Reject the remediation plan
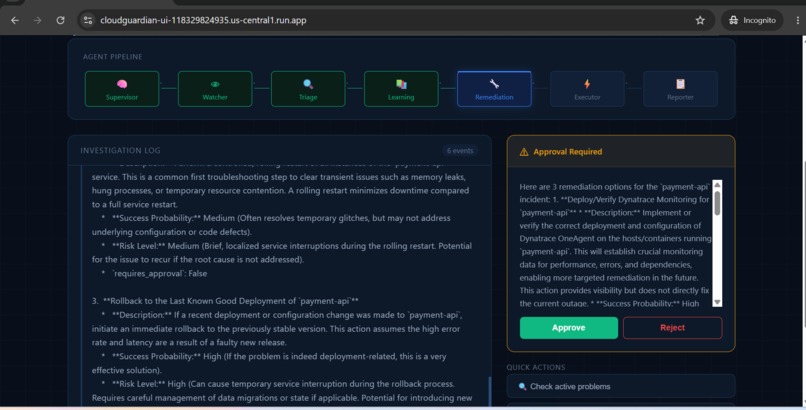 672,328
